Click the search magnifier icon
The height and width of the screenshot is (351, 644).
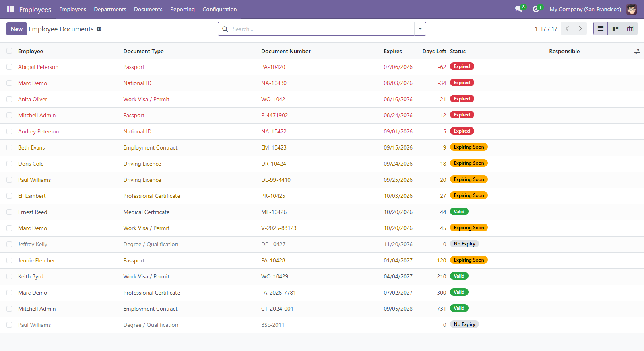point(225,29)
